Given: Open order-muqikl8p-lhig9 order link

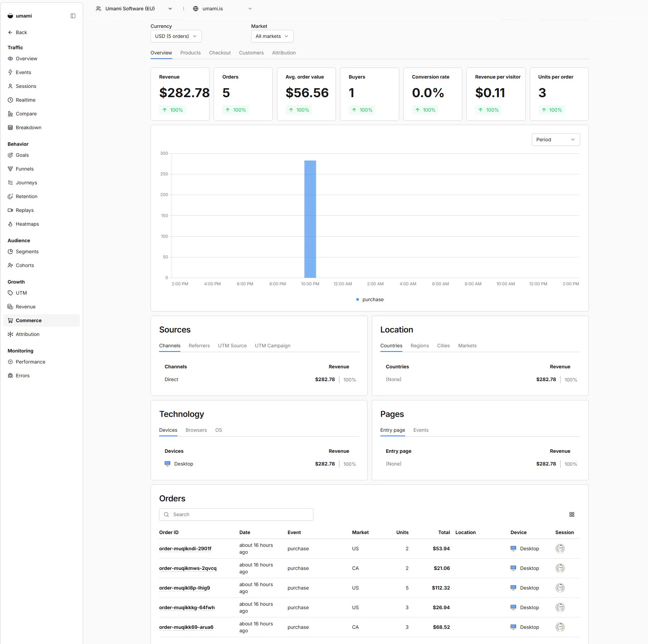Looking at the screenshot, I should coord(184,588).
